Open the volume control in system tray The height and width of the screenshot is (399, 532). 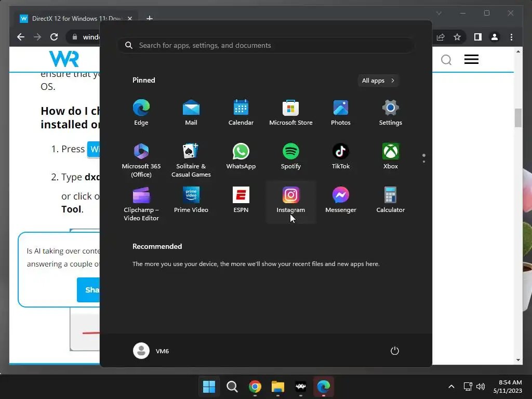click(481, 387)
